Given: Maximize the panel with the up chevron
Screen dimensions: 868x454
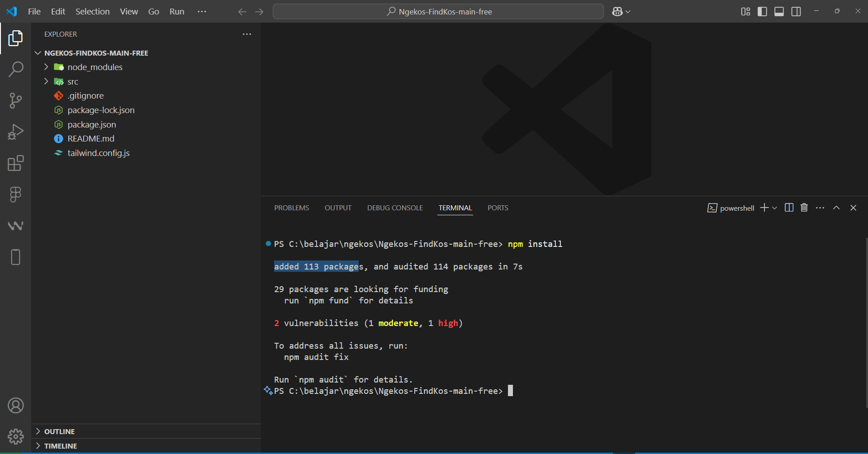Looking at the screenshot, I should tap(836, 208).
